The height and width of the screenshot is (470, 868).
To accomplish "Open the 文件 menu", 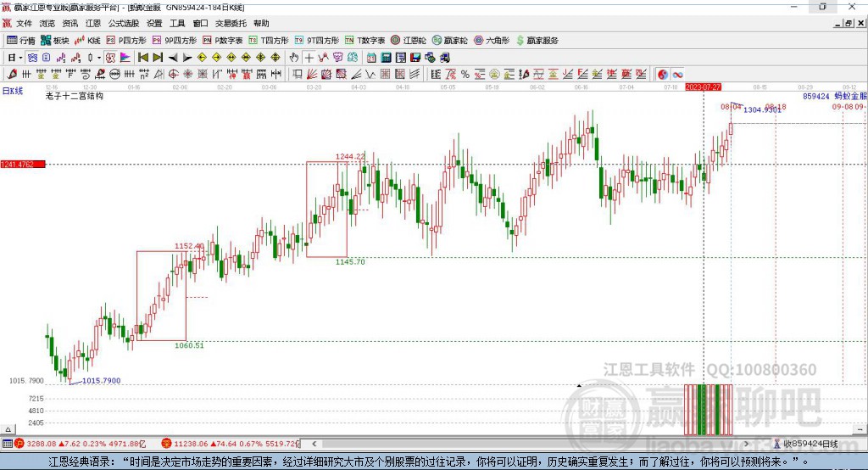I will tap(24, 23).
